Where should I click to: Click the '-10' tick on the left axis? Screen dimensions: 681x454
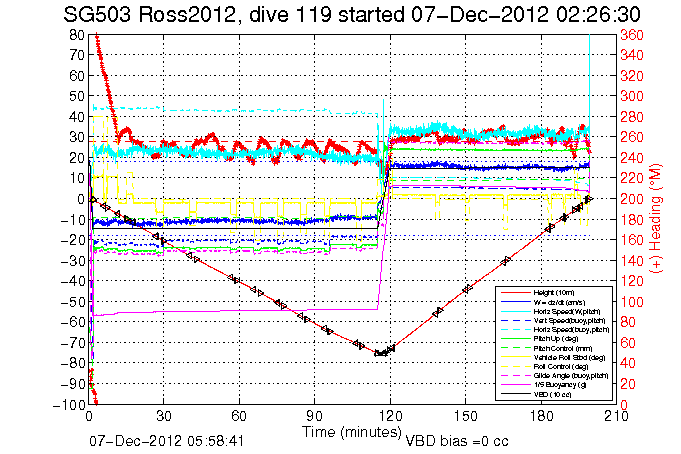pos(72,219)
